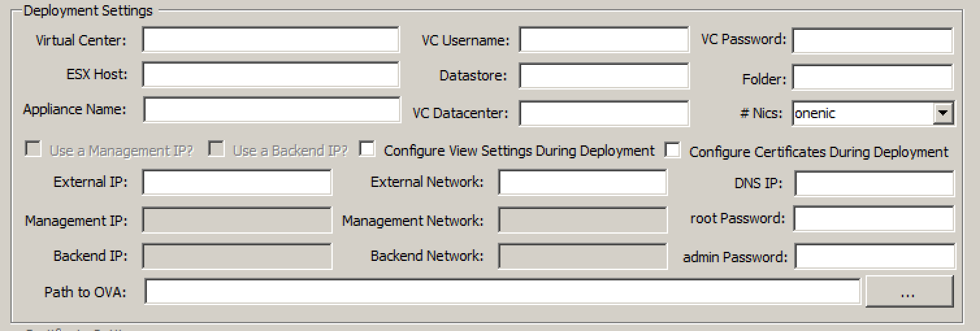Image resolution: width=980 pixels, height=331 pixels.
Task: Click into the Datastore text box
Action: (x=603, y=76)
